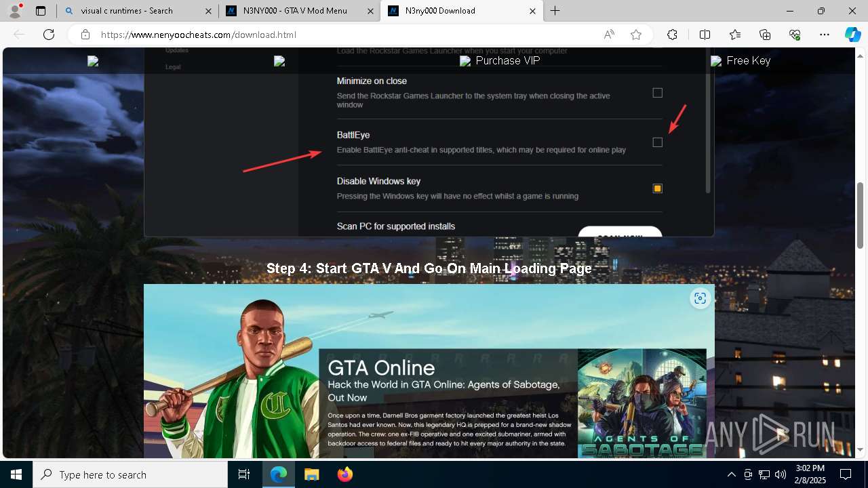Click the BattlEye setting label
Screen dimensions: 868x488
pos(353,135)
